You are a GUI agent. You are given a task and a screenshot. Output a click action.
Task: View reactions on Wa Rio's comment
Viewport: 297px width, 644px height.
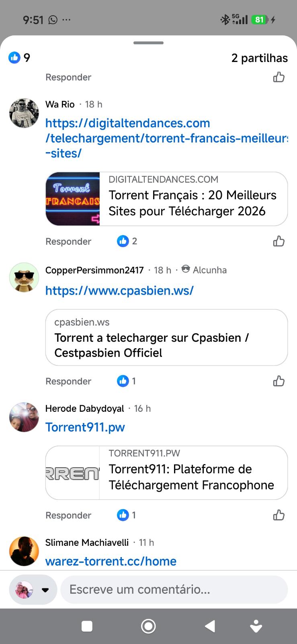[127, 242]
